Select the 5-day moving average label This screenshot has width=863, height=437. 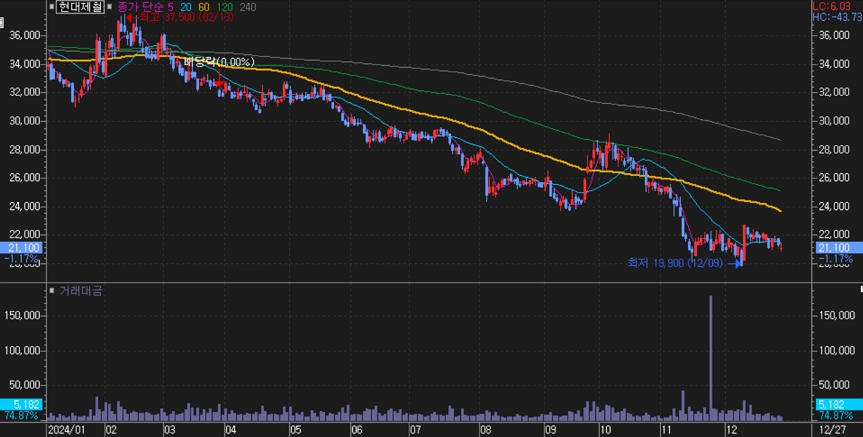[171, 7]
